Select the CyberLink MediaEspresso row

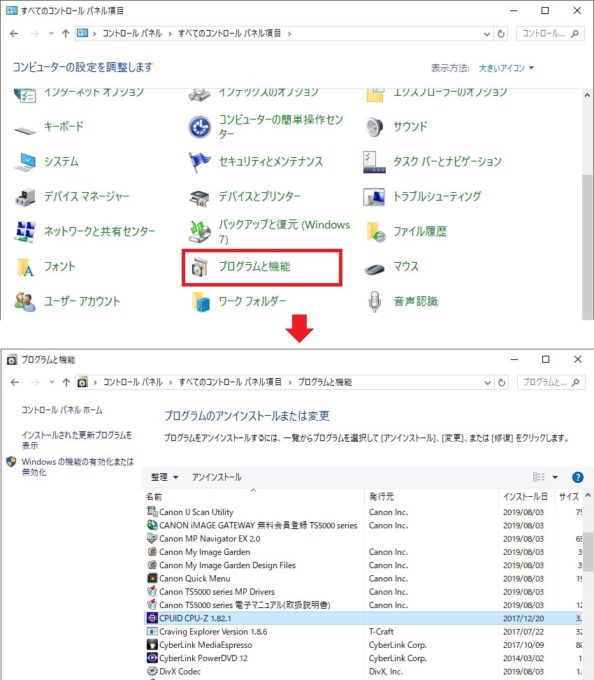tap(362, 645)
